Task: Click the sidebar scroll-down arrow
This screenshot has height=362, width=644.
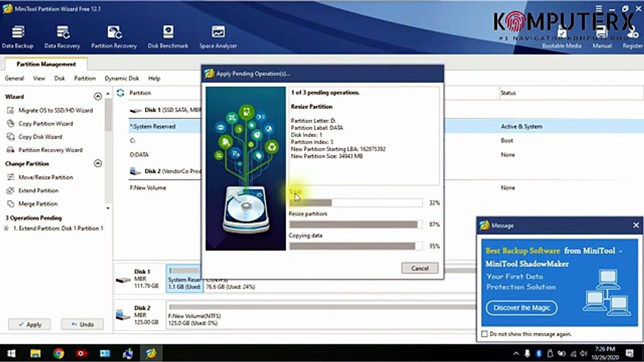Action: (108, 207)
